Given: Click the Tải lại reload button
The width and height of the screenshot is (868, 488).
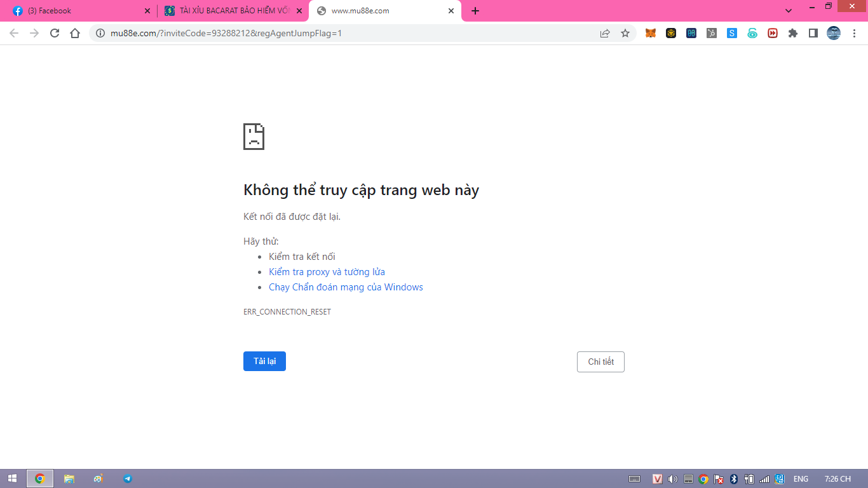Looking at the screenshot, I should coord(264,361).
